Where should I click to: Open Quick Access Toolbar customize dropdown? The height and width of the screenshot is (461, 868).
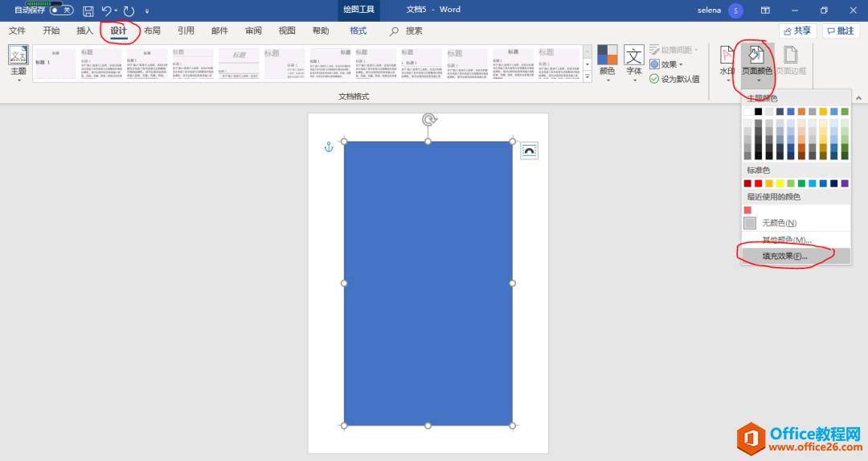[x=147, y=11]
